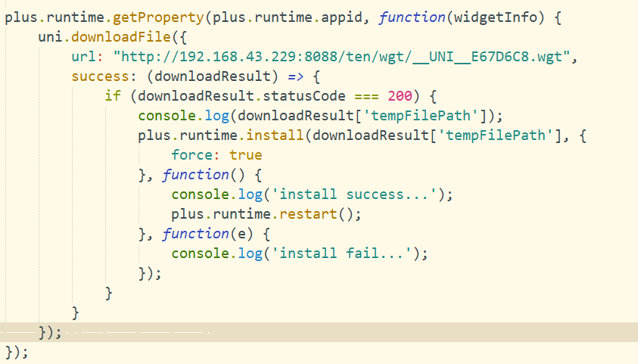
Task: Click the number 200
Action: pyautogui.click(x=400, y=96)
